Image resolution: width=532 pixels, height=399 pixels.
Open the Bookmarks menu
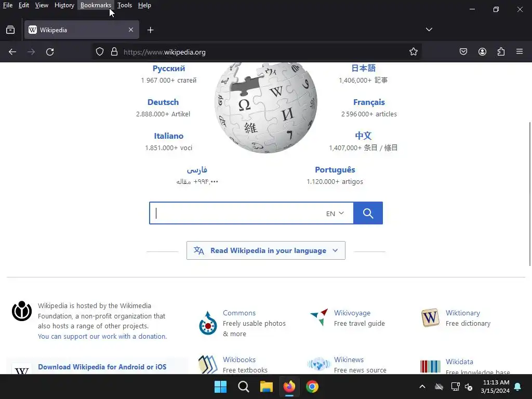tap(96, 5)
